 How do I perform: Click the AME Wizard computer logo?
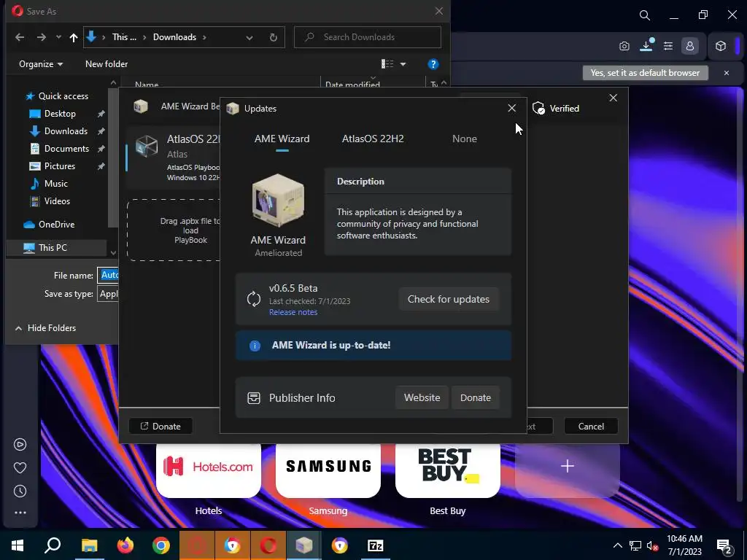(x=278, y=200)
